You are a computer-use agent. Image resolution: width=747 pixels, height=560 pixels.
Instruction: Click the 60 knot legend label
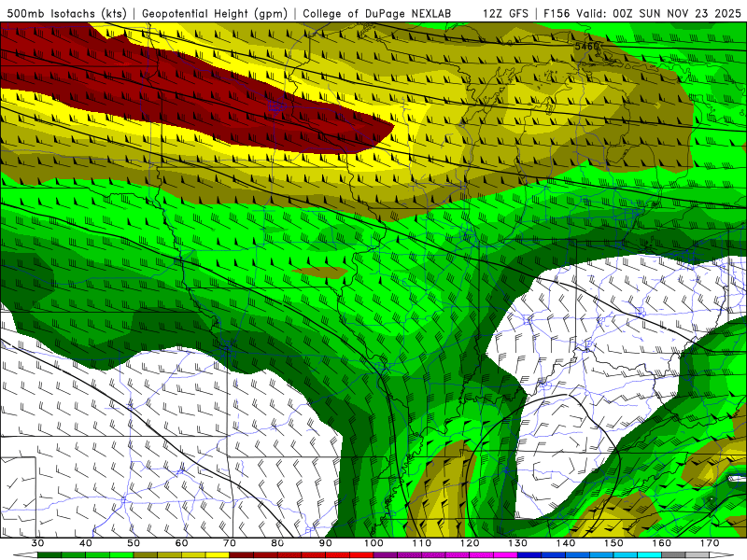tap(181, 543)
